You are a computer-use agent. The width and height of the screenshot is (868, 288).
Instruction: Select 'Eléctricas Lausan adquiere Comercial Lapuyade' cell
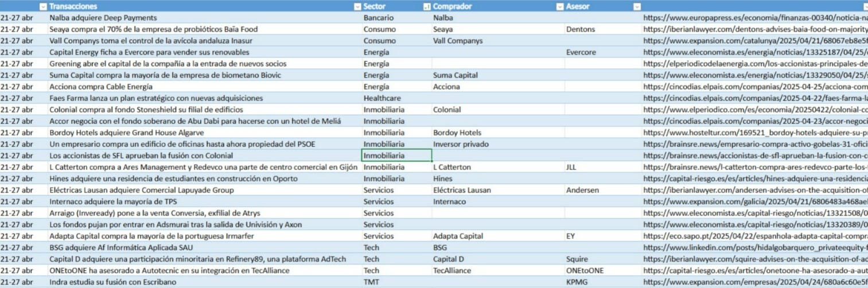pos(205,190)
